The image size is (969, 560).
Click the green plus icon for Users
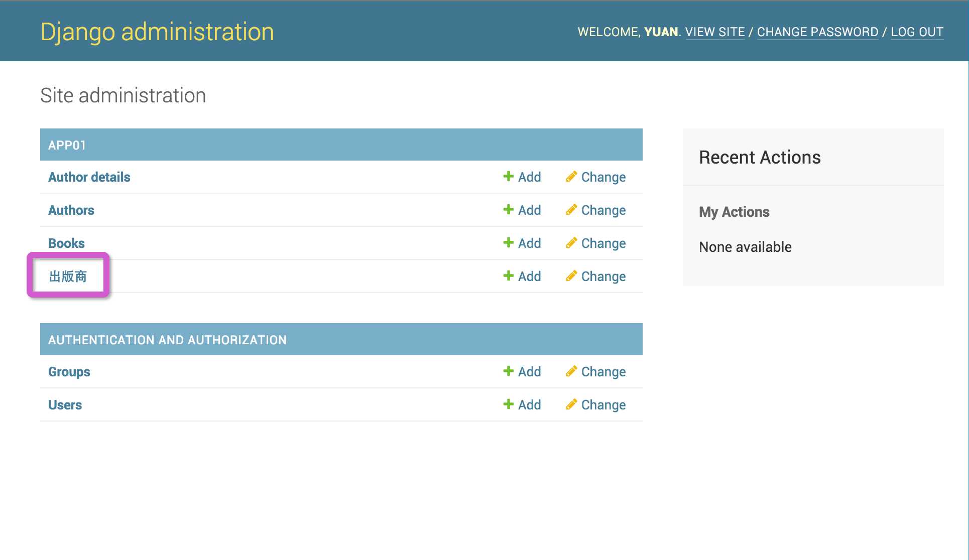(508, 404)
